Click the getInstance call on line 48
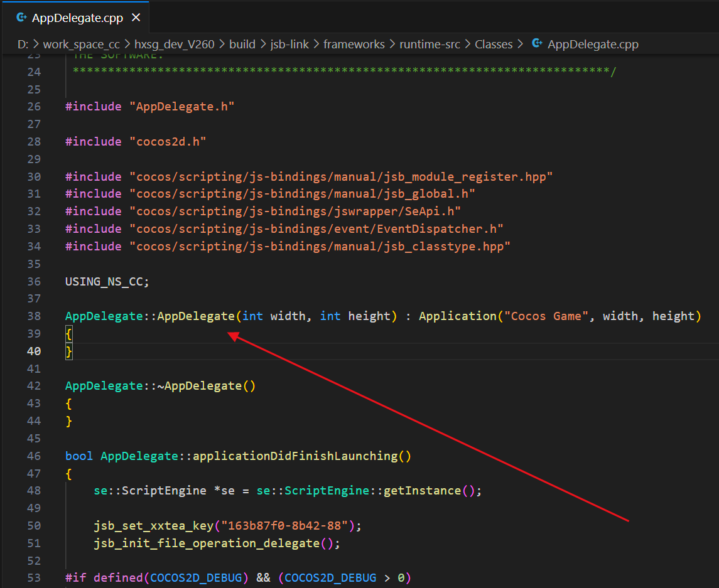This screenshot has width=719, height=588. (423, 491)
